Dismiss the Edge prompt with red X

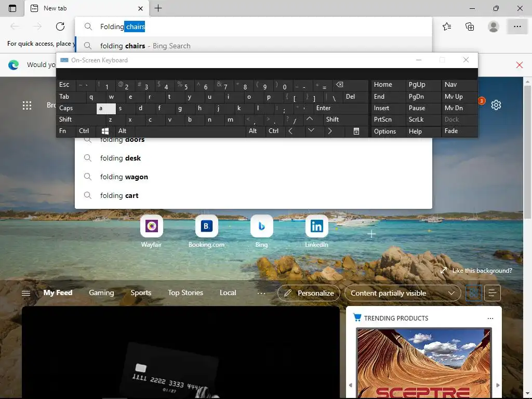520,65
